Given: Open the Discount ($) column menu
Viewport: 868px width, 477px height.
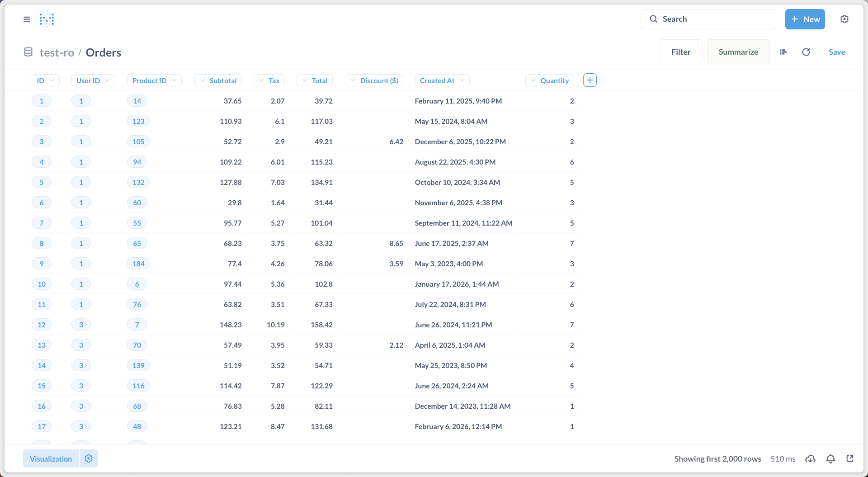Looking at the screenshot, I should [x=374, y=80].
